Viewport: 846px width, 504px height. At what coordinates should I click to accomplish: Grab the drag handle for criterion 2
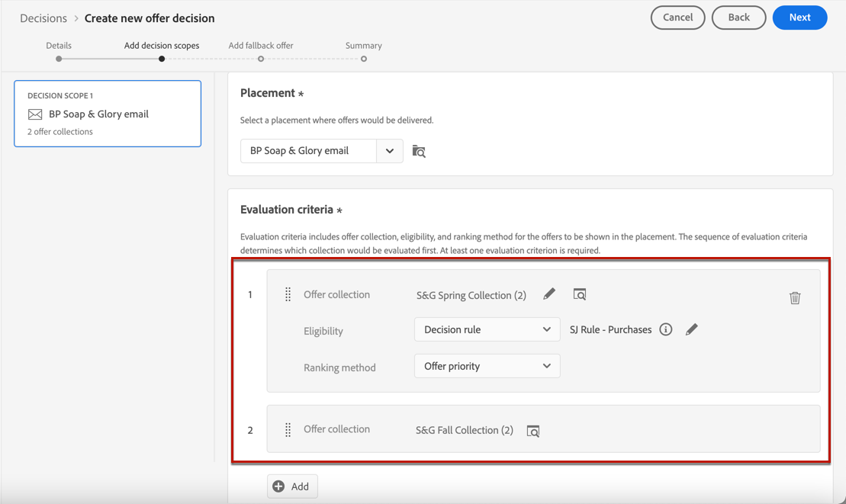(288, 429)
